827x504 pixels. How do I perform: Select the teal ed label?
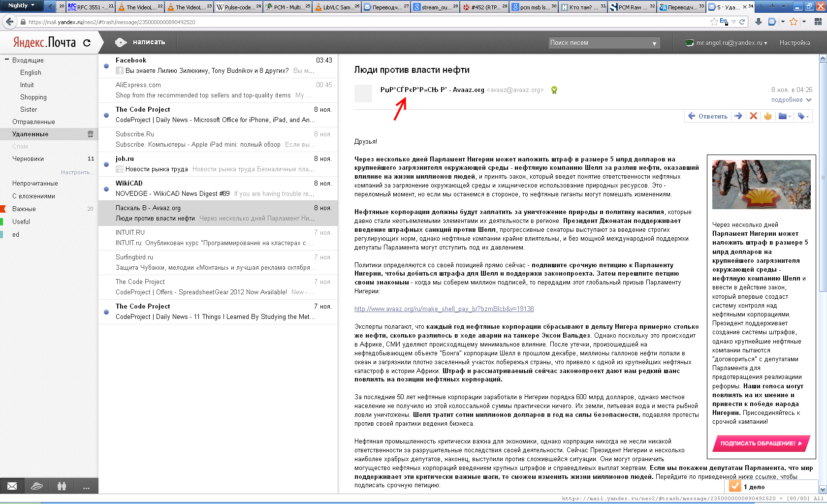16,234
